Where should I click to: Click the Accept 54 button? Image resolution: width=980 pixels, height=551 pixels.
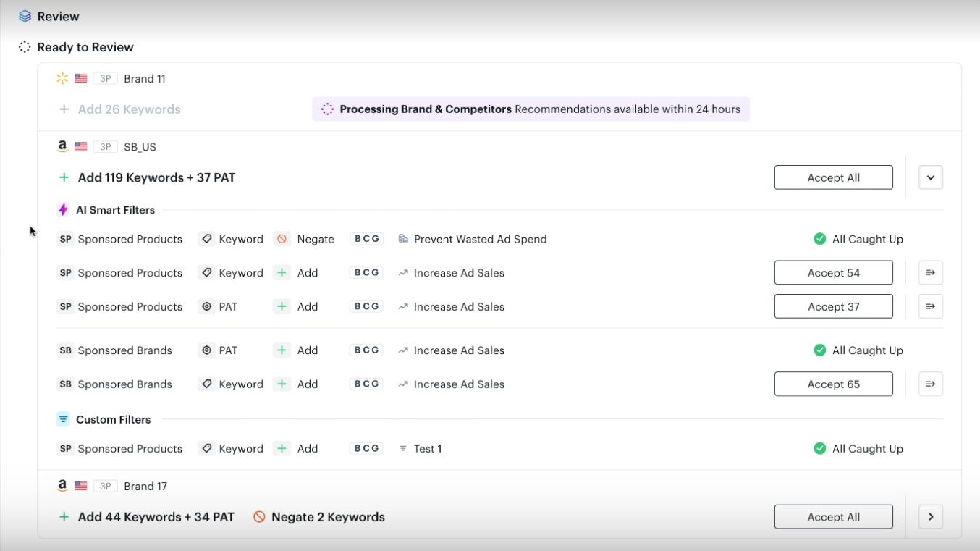click(x=834, y=273)
